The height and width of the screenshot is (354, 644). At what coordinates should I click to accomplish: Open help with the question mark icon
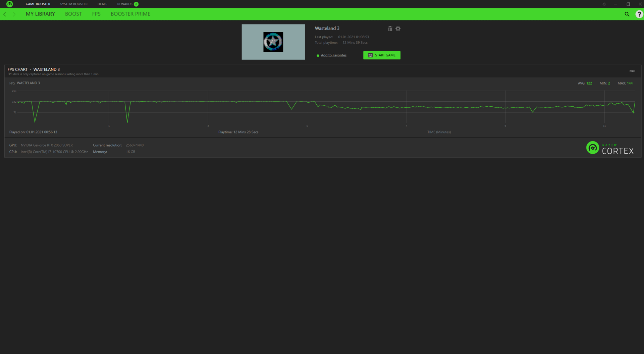pyautogui.click(x=639, y=14)
